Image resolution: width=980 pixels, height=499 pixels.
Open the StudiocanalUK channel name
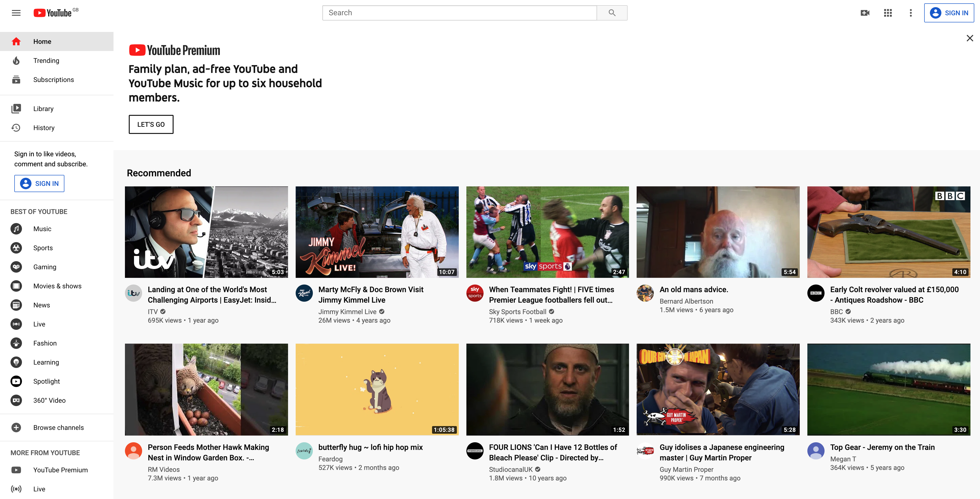point(511,469)
